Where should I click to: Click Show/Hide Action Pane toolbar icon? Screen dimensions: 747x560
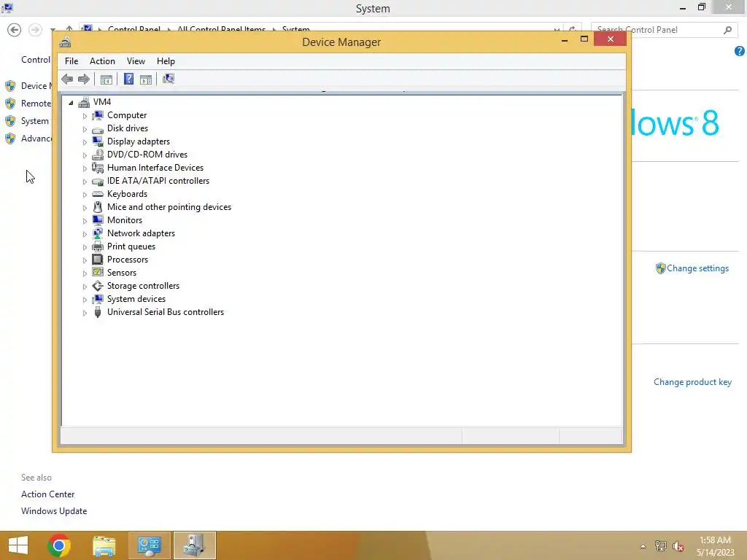click(x=146, y=79)
